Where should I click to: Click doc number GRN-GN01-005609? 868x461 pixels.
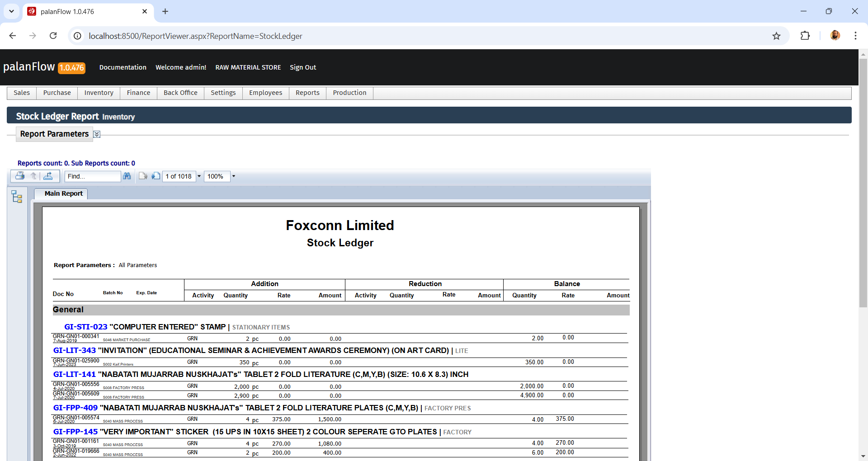(76, 394)
